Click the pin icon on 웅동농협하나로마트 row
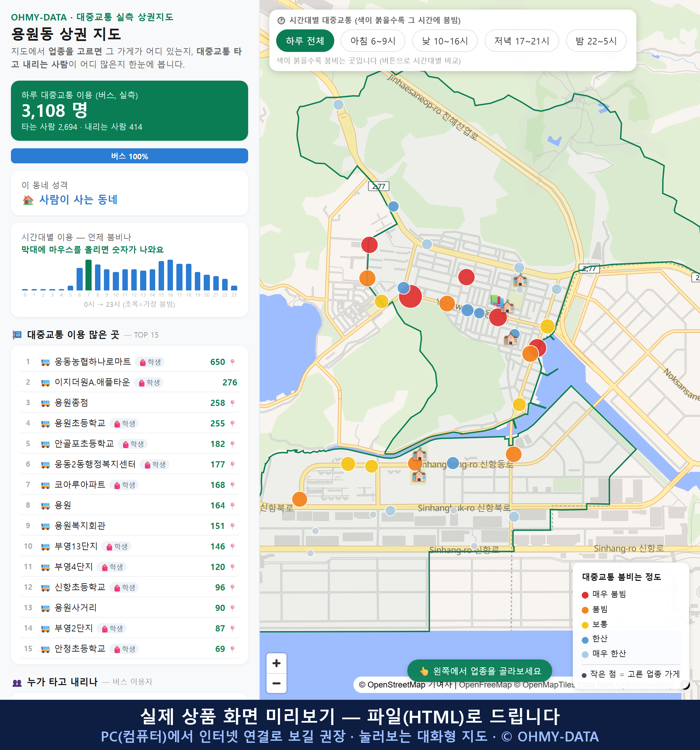The height and width of the screenshot is (750, 700). coord(232,362)
